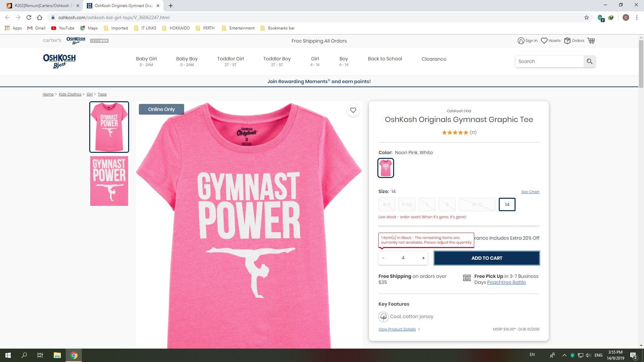Select size 7 option
This screenshot has height=362, width=644.
(x=427, y=204)
